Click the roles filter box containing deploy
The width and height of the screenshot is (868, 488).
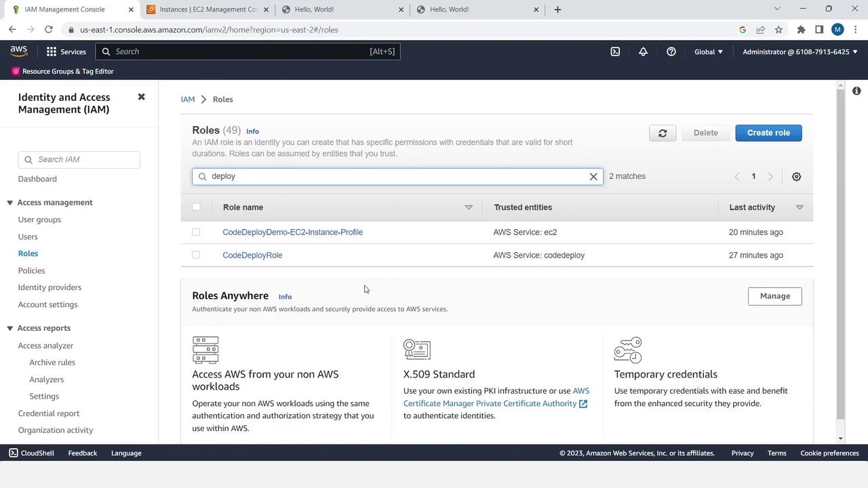coord(397,176)
